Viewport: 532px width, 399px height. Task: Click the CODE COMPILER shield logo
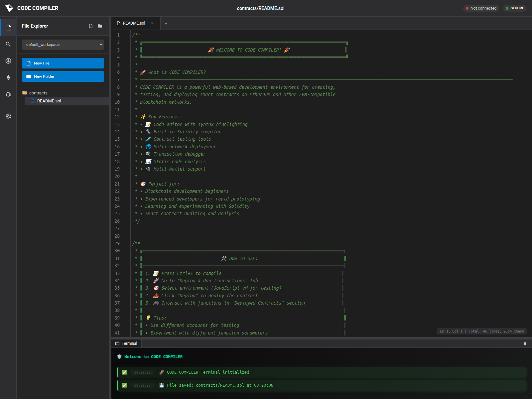(x=10, y=8)
